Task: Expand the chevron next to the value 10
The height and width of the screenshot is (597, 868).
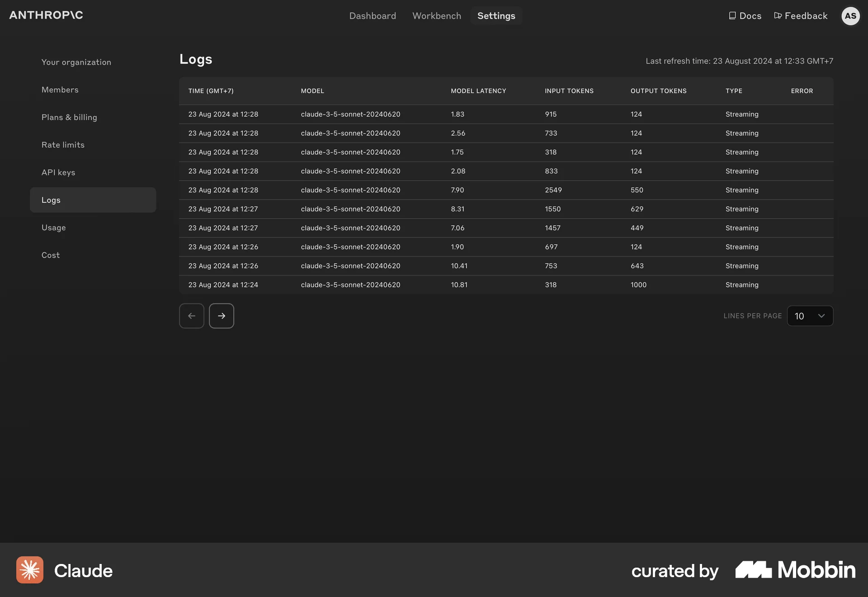Action: [x=821, y=316]
